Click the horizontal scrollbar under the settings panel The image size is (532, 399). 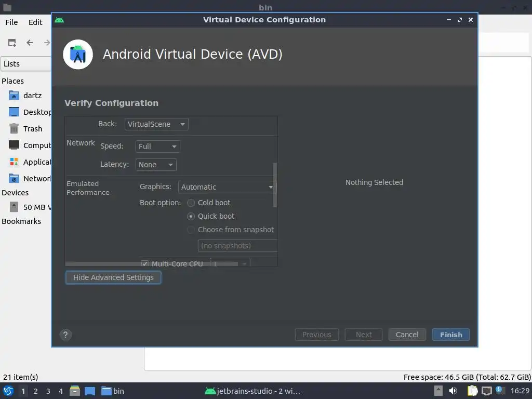coord(152,264)
